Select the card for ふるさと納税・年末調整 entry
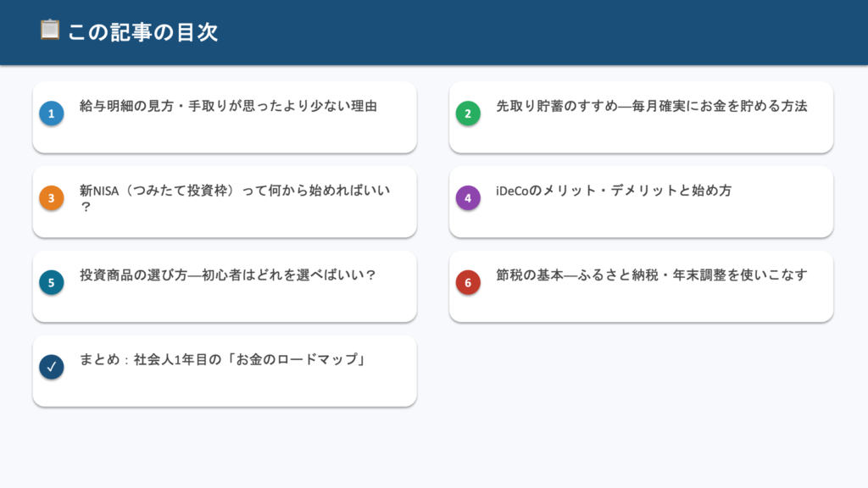Viewport: 868px width, 488px height. tap(641, 305)
